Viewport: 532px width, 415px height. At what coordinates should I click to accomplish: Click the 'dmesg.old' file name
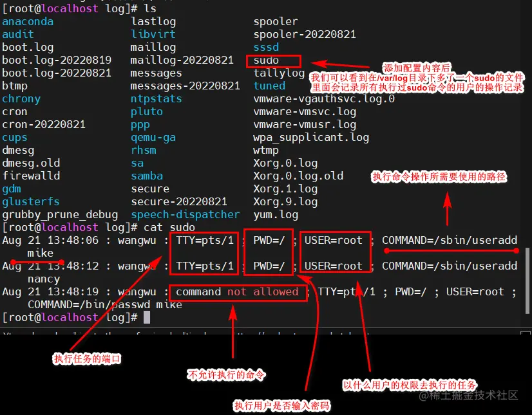(x=31, y=163)
